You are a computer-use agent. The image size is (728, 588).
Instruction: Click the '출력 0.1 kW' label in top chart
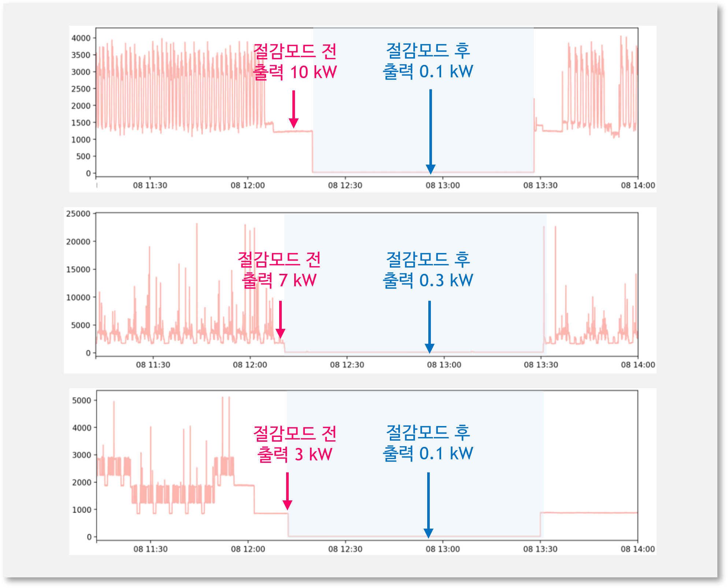[x=428, y=71]
